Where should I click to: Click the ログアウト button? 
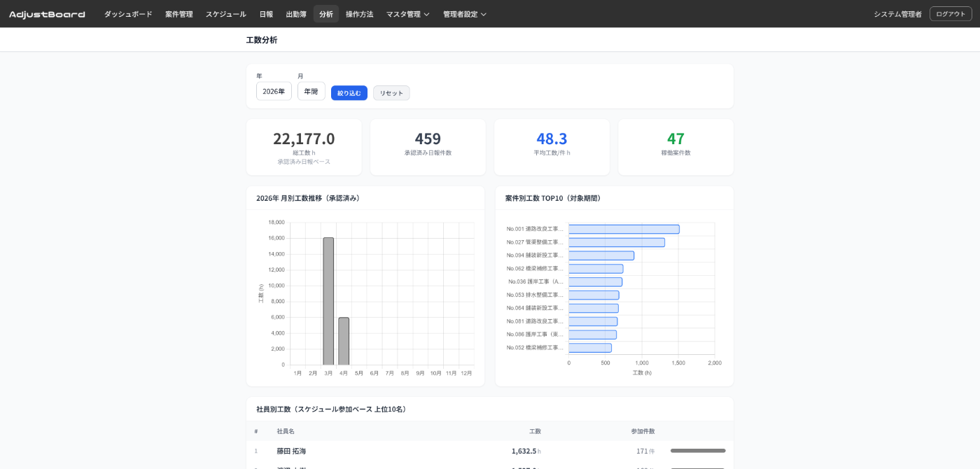point(950,14)
